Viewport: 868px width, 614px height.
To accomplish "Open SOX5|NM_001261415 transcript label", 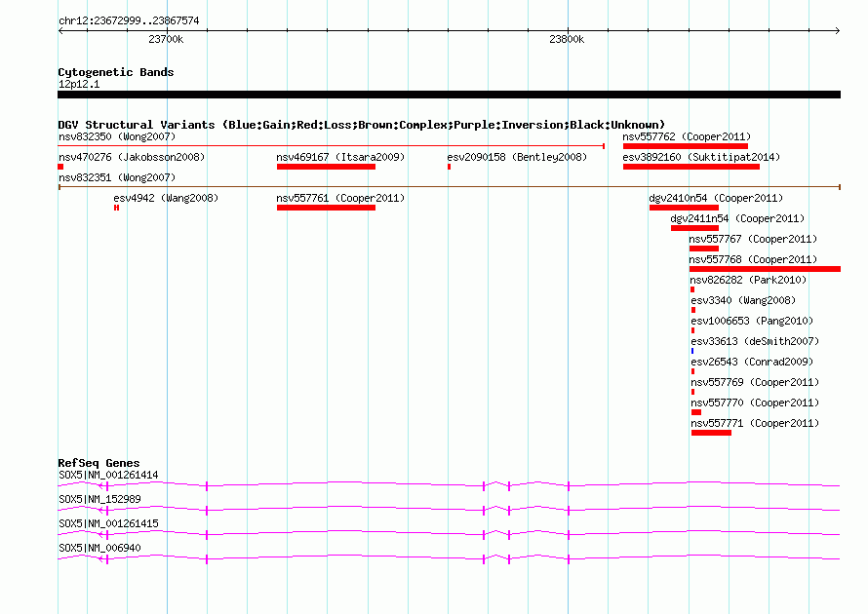I will point(108,523).
